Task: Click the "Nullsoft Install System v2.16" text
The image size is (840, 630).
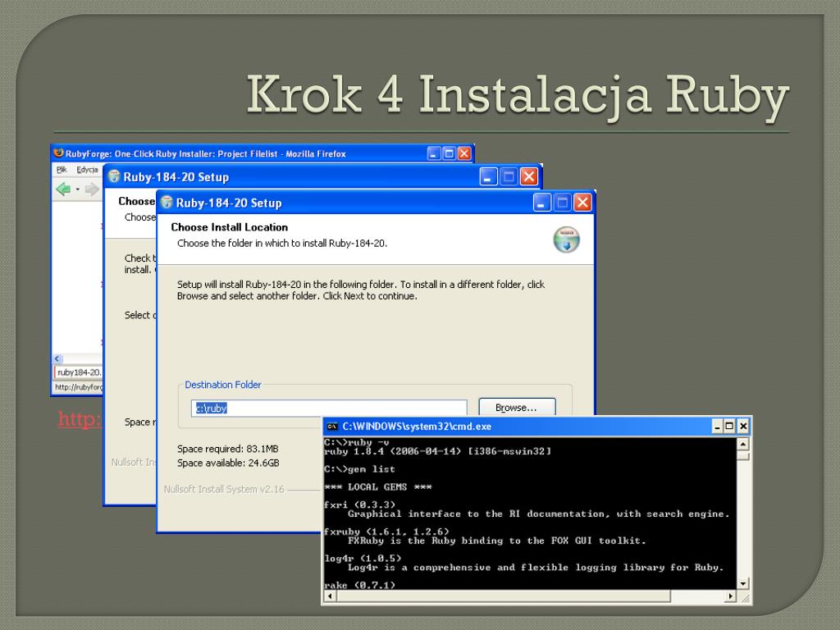Action: tap(224, 489)
